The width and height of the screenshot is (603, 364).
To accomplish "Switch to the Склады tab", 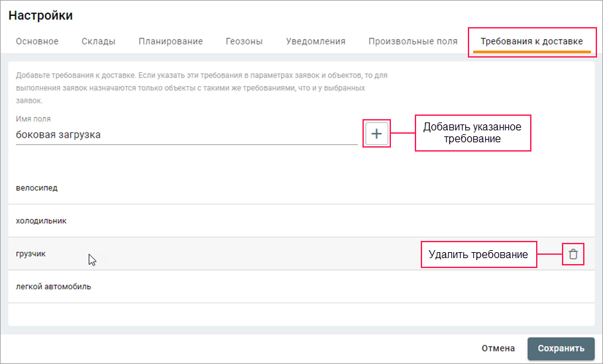I will pyautogui.click(x=99, y=41).
